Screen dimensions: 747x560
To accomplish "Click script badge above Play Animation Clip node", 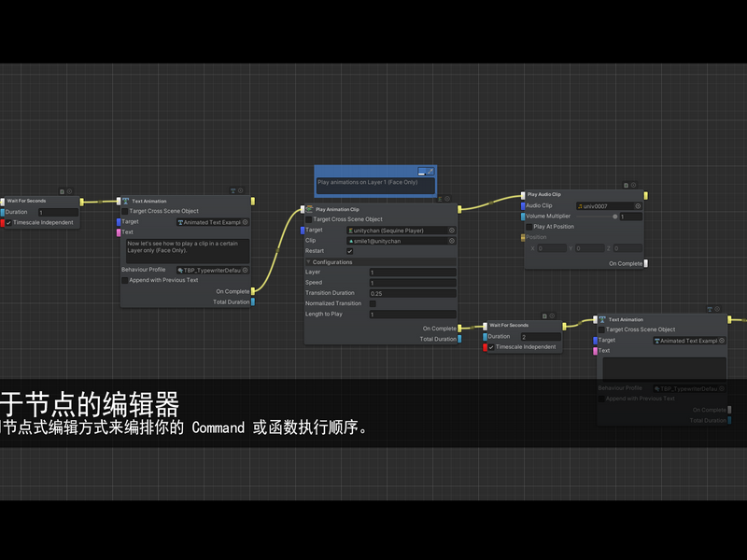I will pyautogui.click(x=440, y=199).
